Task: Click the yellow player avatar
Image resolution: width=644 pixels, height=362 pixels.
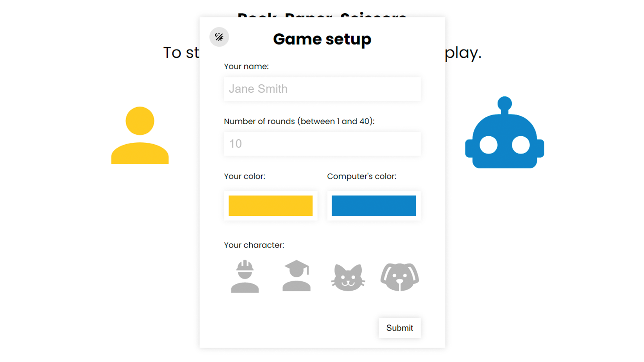Action: click(x=140, y=135)
